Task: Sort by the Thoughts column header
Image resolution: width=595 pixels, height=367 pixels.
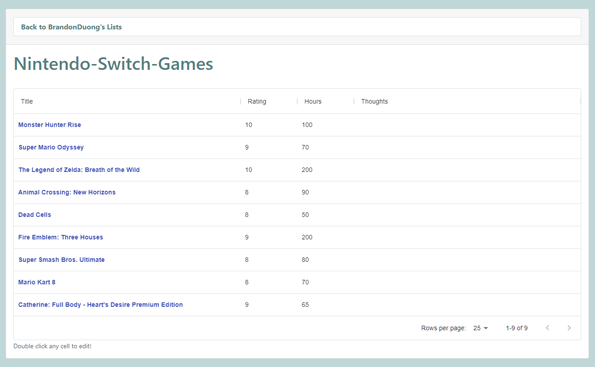Action: tap(375, 101)
